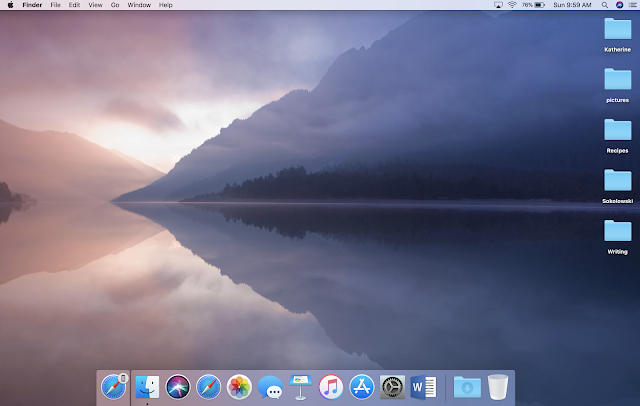Launch Keynote from the dock
Viewport: 640px width, 406px height.
(300, 387)
